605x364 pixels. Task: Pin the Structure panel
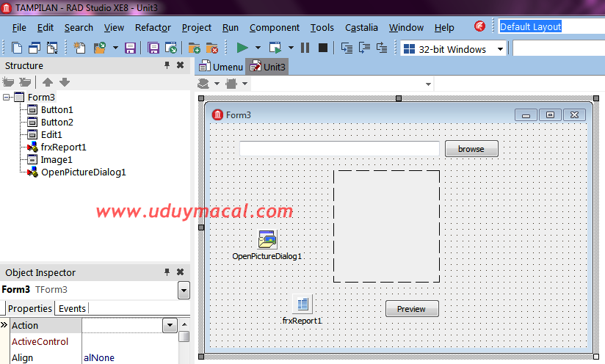167,65
